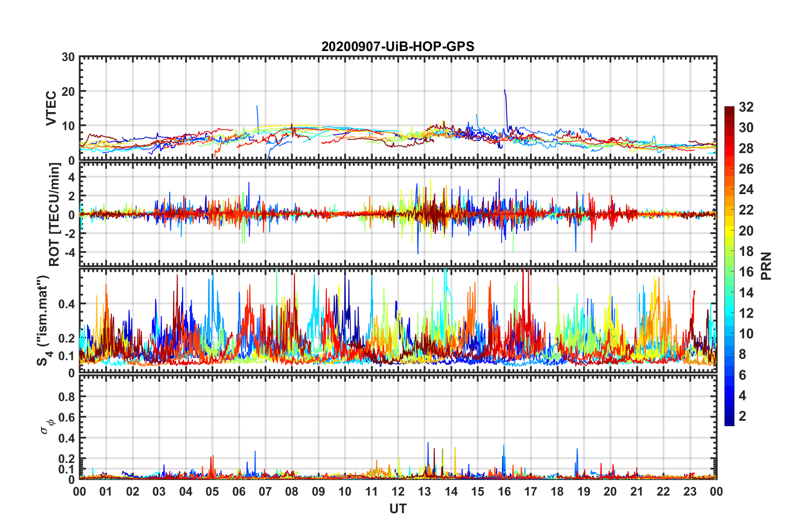Image resolution: width=796 pixels, height=532 pixels.
Task: Pick dark red at top of PRN colorbar
Action: tap(729, 110)
